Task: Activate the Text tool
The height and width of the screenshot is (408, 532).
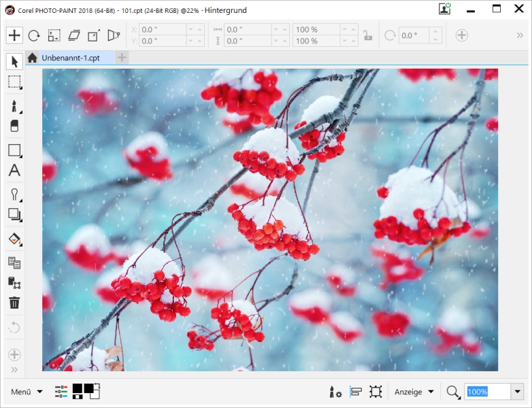Action: (14, 171)
